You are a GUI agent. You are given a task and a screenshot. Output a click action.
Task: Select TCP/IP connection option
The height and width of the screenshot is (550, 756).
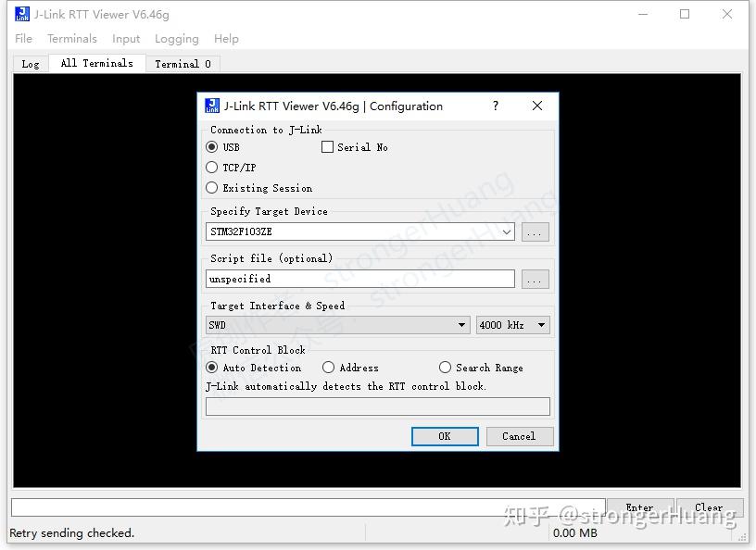pyautogui.click(x=212, y=167)
